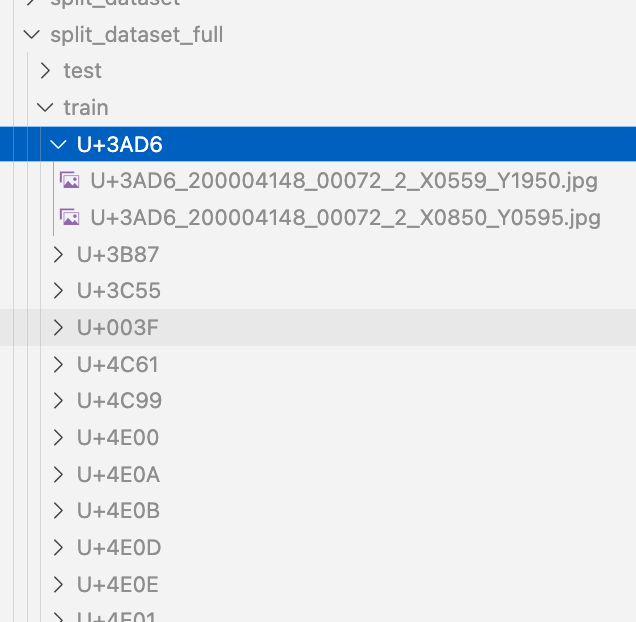Select the split_dataset_full folder label

click(136, 35)
